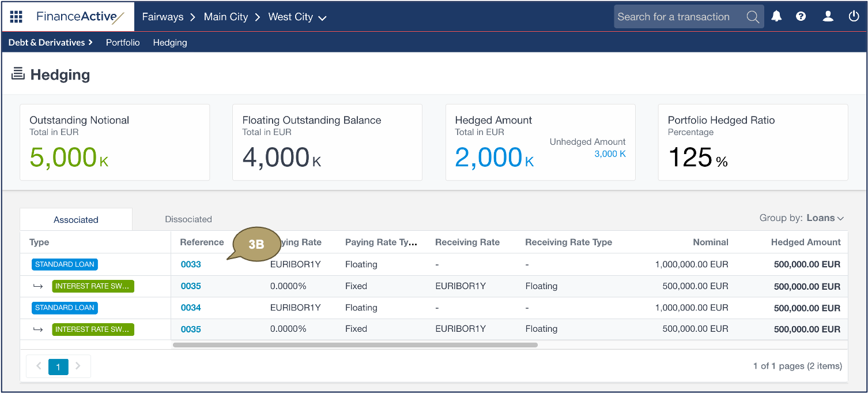Open the user profile icon
Viewport: 868px width, 393px height.
[828, 17]
